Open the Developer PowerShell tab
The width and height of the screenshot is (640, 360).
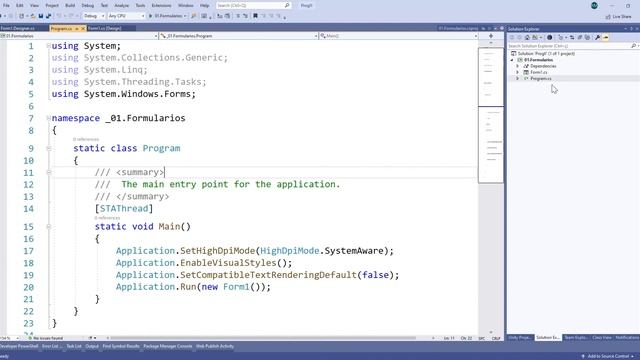19,347
